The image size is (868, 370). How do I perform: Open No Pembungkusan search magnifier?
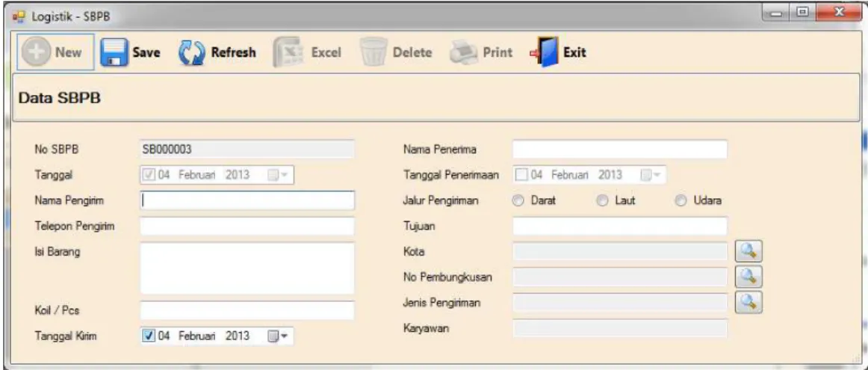click(x=748, y=276)
